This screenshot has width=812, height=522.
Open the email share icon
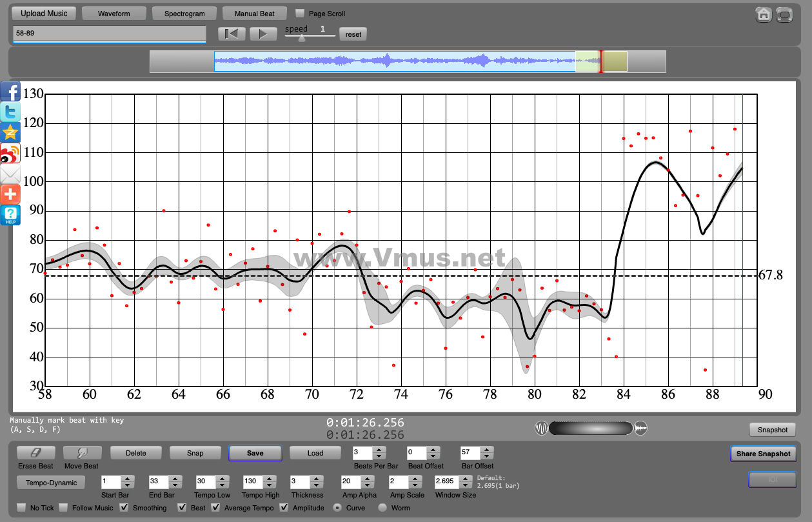click(10, 174)
